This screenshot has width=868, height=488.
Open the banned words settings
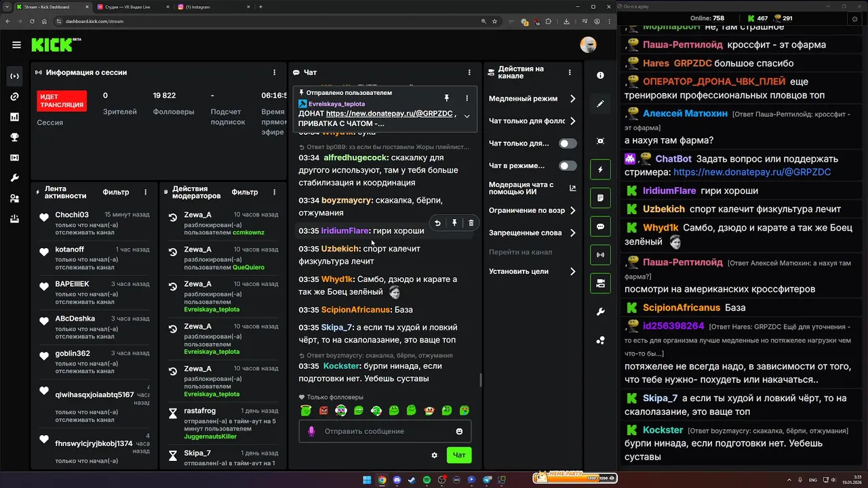coord(532,233)
